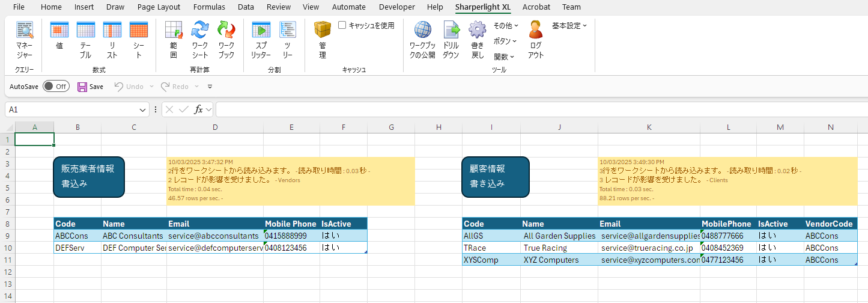
Task: Click the Name Box showing A1
Action: pos(72,110)
